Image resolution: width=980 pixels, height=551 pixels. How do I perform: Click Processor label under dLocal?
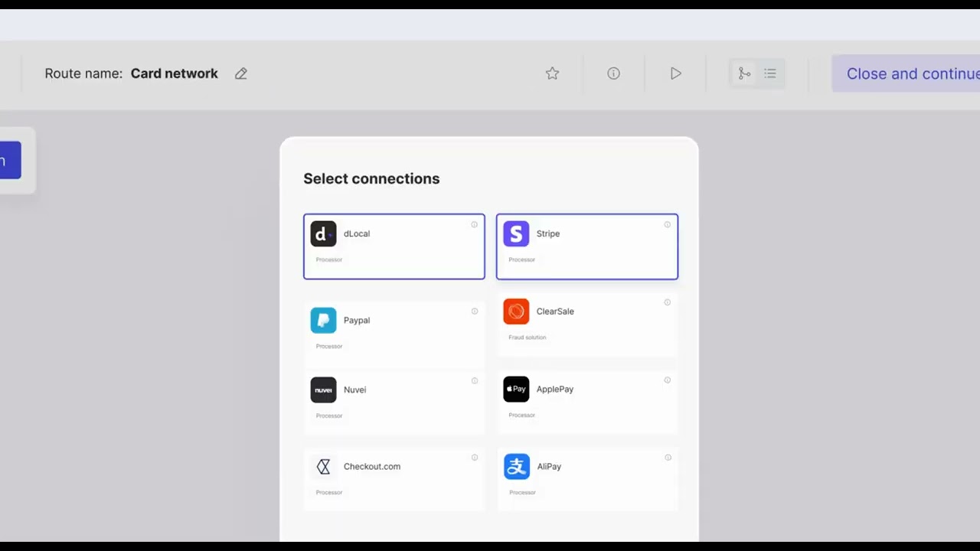point(329,259)
